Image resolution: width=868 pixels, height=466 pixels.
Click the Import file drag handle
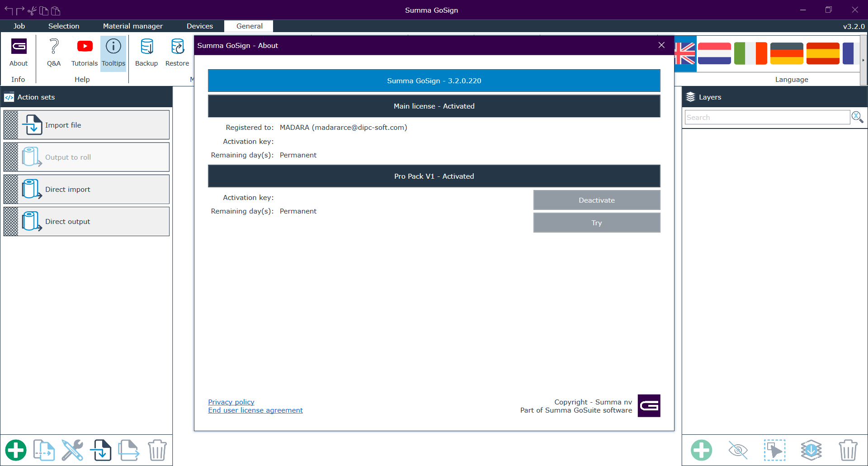pyautogui.click(x=11, y=125)
